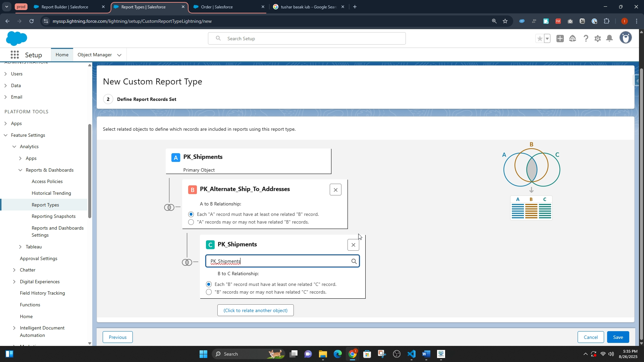Click the Save button
The height and width of the screenshot is (362, 644).
coord(618,337)
